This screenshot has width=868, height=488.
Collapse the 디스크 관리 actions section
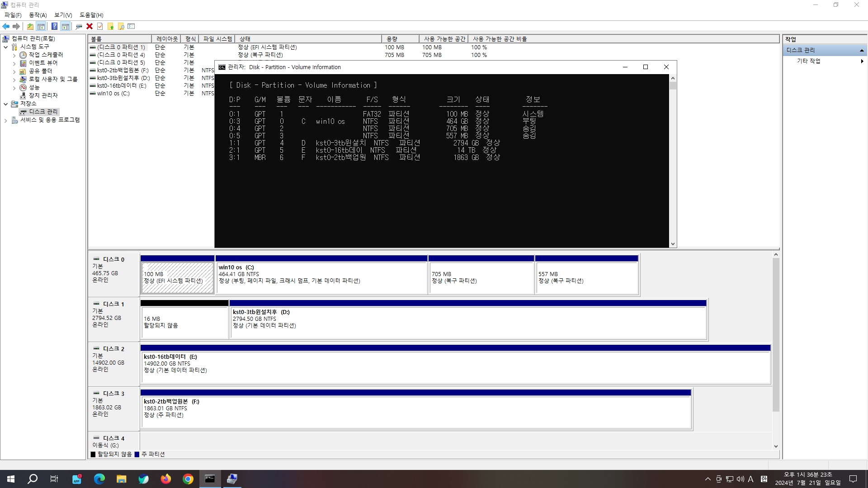[862, 50]
